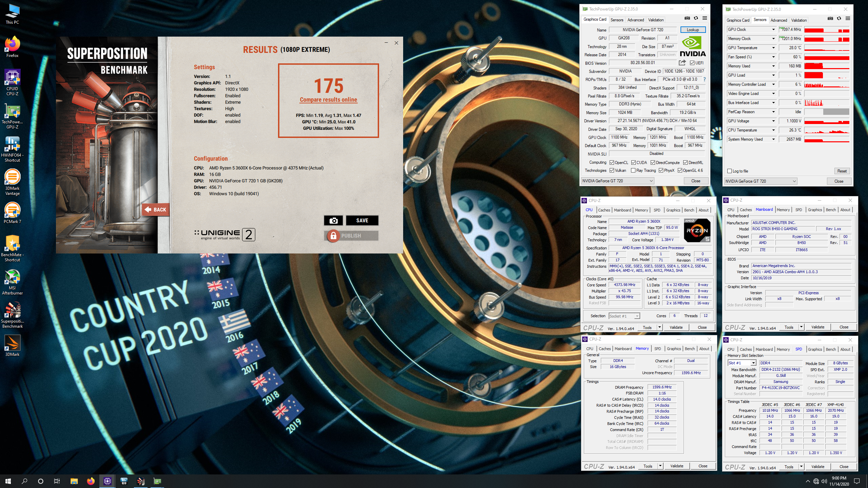Open the PCMark 7 desktop icon
Viewport: 868px width, 488px height.
pyautogui.click(x=13, y=213)
